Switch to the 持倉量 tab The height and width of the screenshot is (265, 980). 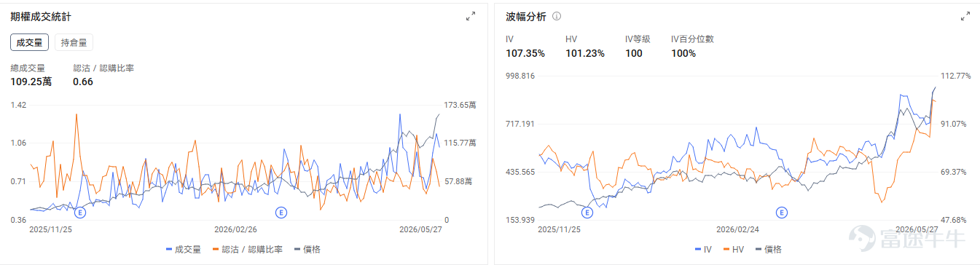(74, 42)
